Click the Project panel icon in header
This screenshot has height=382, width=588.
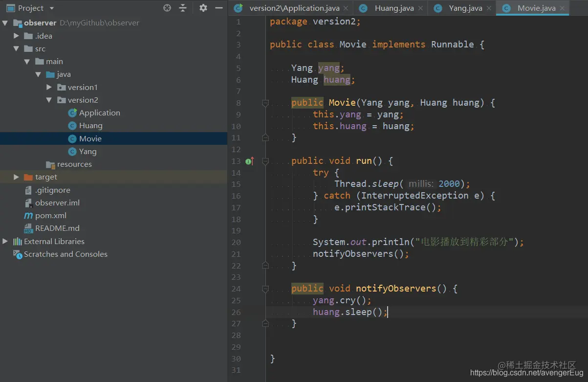tap(10, 8)
